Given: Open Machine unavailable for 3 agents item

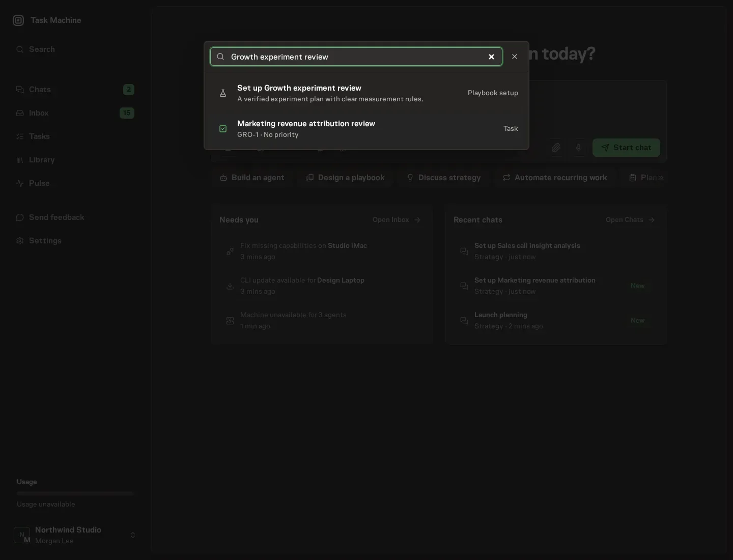Looking at the screenshot, I should (x=322, y=321).
